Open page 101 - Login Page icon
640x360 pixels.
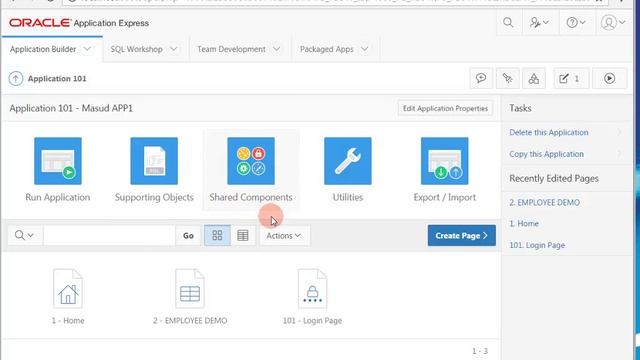tap(312, 289)
